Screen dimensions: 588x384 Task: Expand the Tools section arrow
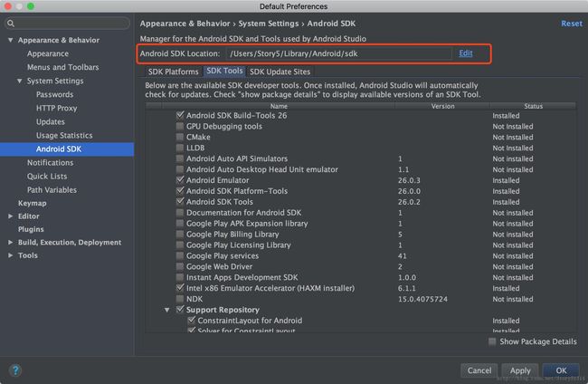pyautogui.click(x=11, y=255)
